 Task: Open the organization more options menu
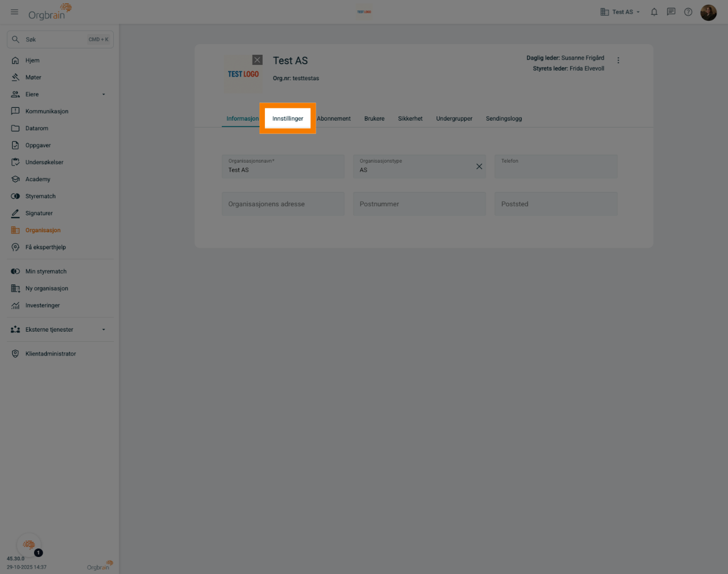(x=618, y=61)
